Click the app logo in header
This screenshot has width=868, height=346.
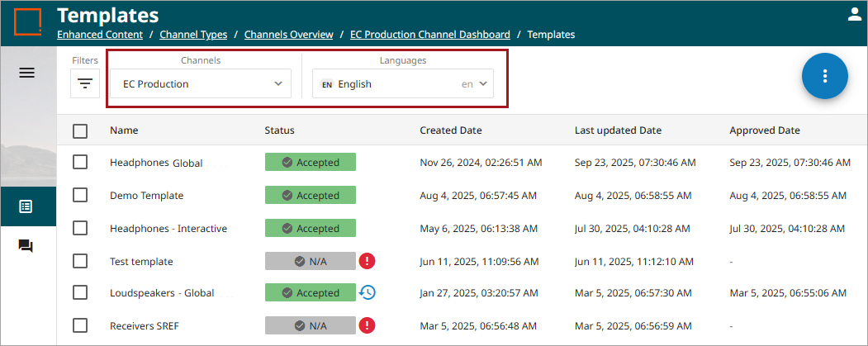[x=27, y=21]
